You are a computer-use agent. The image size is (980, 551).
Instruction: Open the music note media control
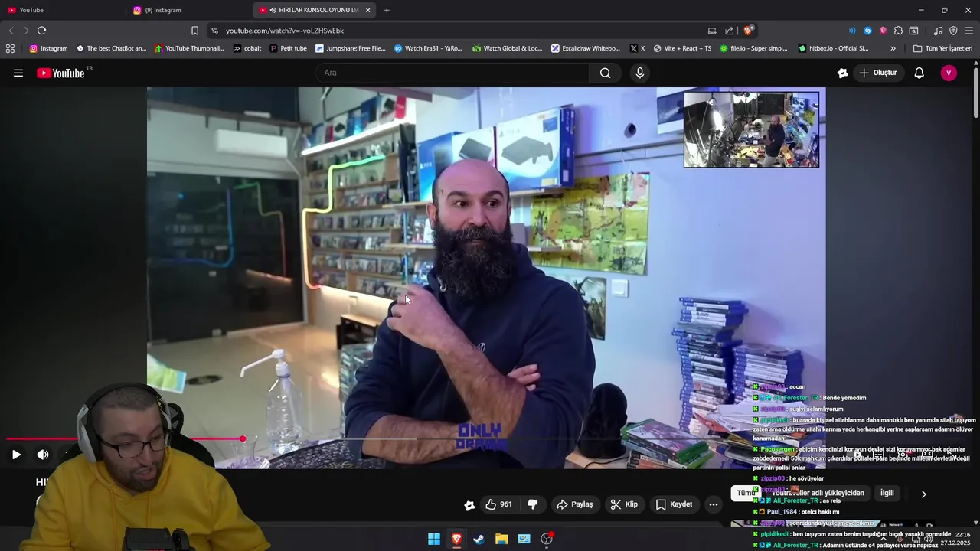point(938,31)
